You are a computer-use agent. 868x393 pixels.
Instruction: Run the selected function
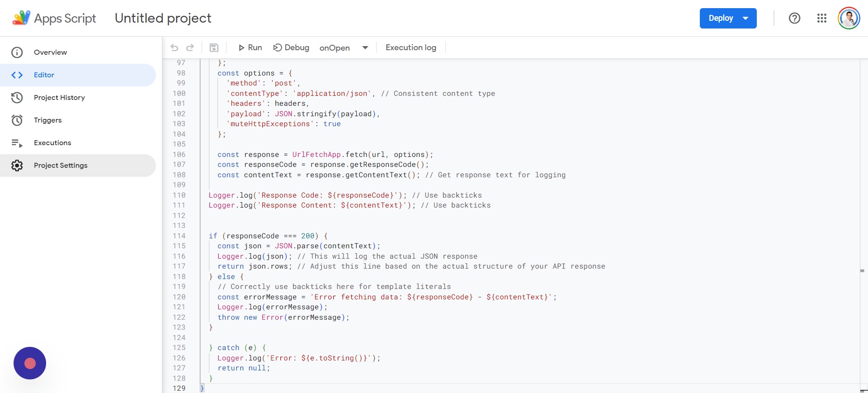[x=250, y=47]
